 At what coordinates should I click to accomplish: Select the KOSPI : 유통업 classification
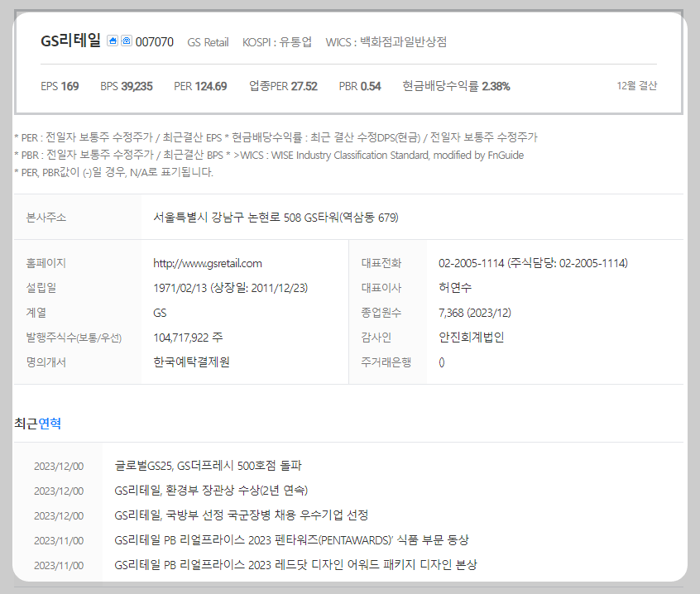tap(277, 42)
